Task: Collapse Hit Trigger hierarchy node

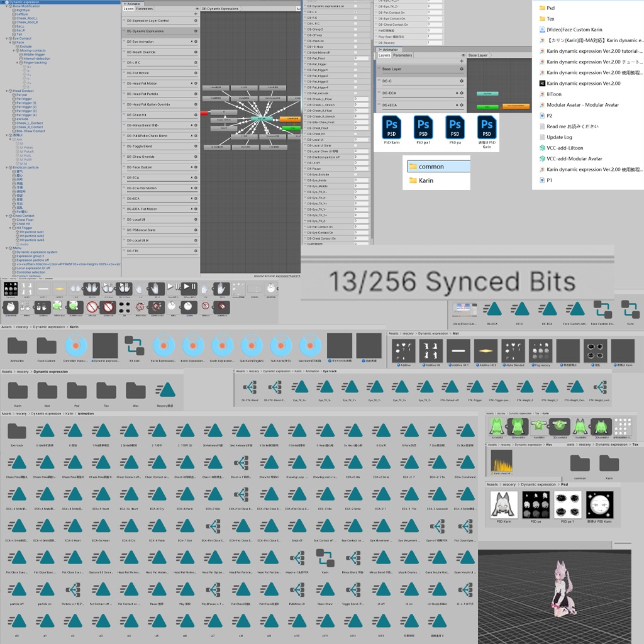Action: (10, 228)
